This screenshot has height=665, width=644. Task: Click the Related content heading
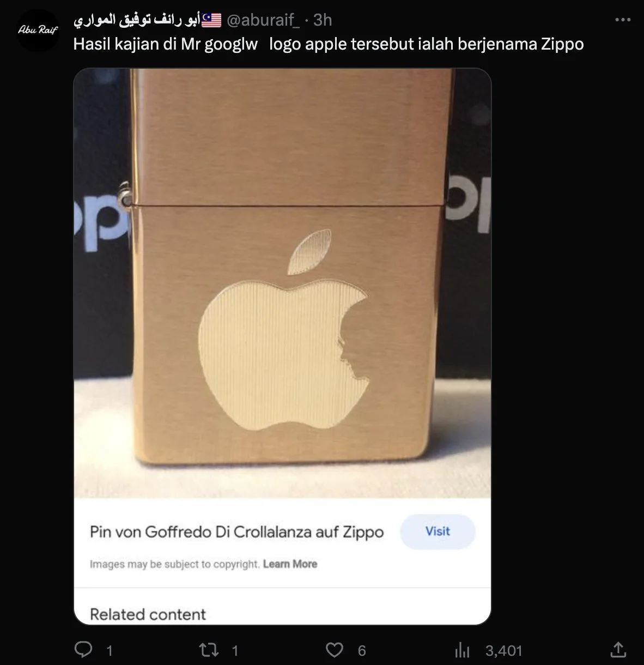click(x=148, y=614)
